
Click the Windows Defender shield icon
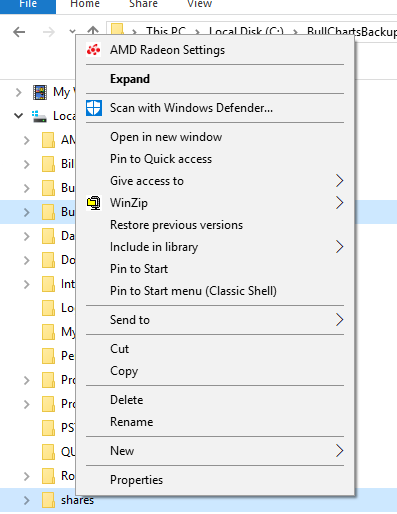pos(94,108)
